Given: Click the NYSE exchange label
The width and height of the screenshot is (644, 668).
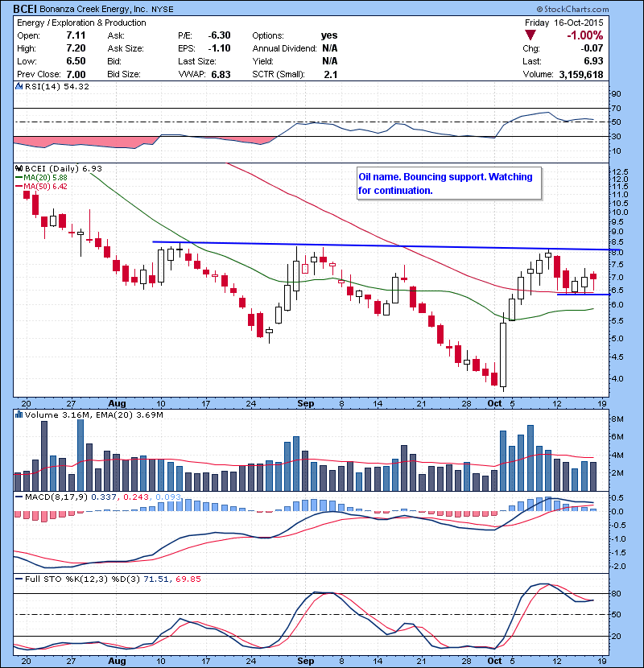Looking at the screenshot, I should [162, 10].
